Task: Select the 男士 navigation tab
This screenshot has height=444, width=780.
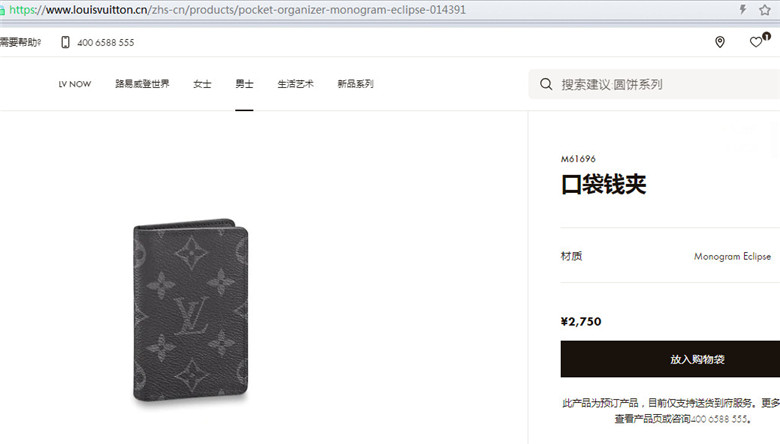Action: 244,84
